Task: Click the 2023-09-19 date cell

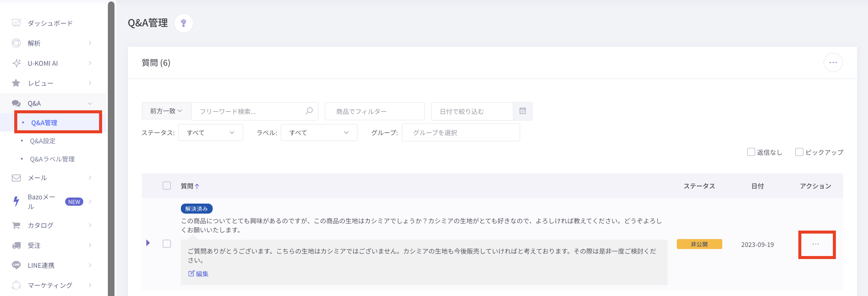Action: pyautogui.click(x=757, y=245)
